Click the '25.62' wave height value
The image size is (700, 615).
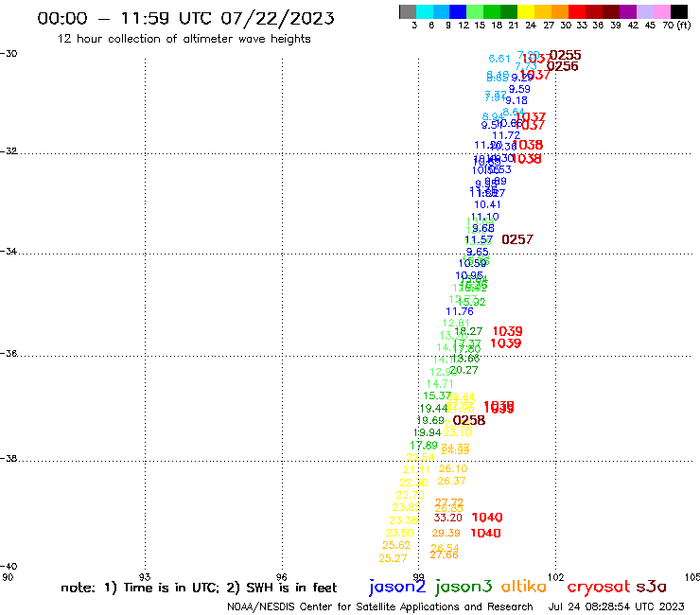[396, 545]
